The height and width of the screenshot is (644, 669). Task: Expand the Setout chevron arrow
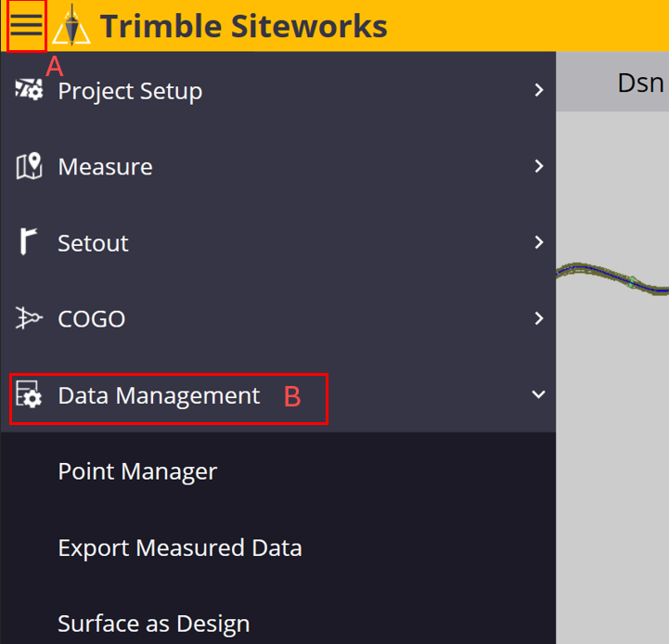539,242
